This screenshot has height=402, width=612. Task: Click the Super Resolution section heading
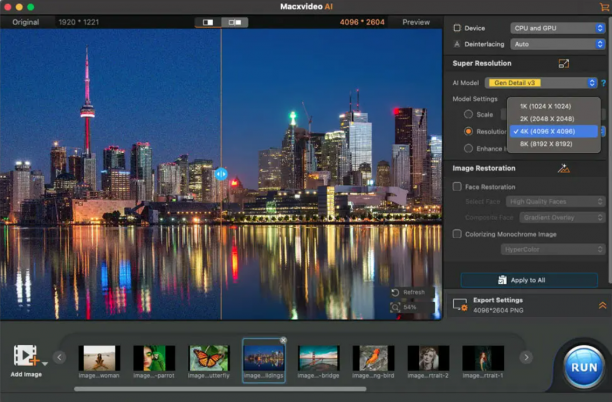tap(482, 63)
